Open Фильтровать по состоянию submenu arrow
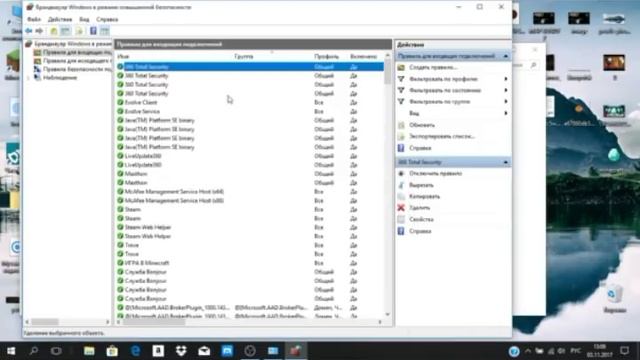 click(x=506, y=90)
